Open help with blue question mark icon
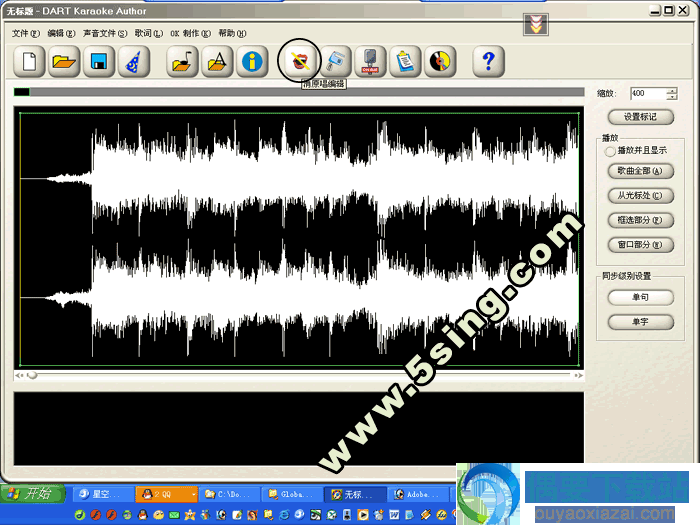The image size is (700, 525). [488, 61]
